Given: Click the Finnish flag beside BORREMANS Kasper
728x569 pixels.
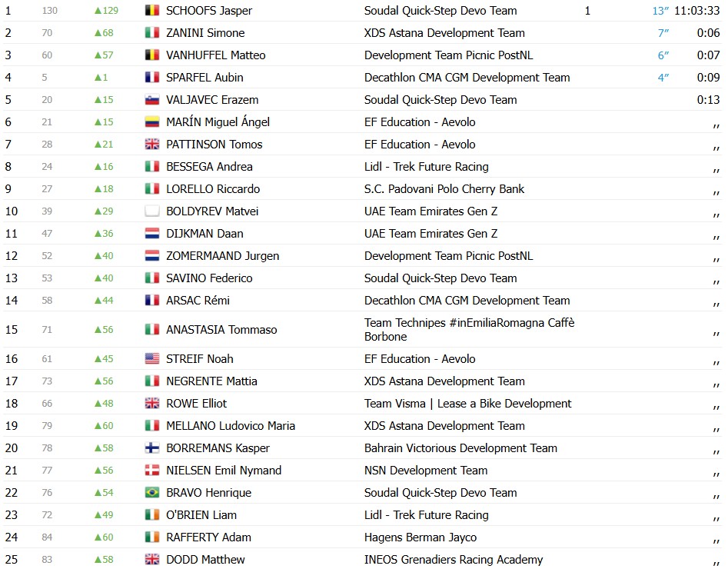Looking at the screenshot, I should pyautogui.click(x=151, y=448).
